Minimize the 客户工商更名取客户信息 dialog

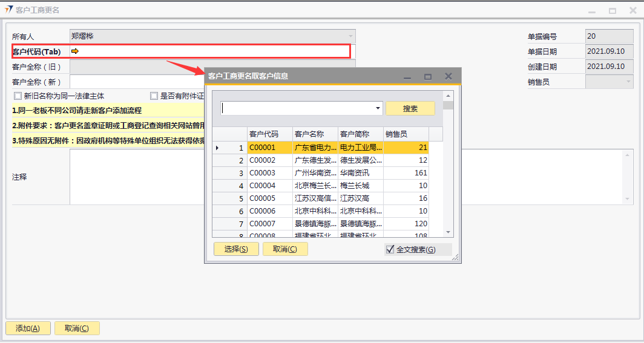407,77
